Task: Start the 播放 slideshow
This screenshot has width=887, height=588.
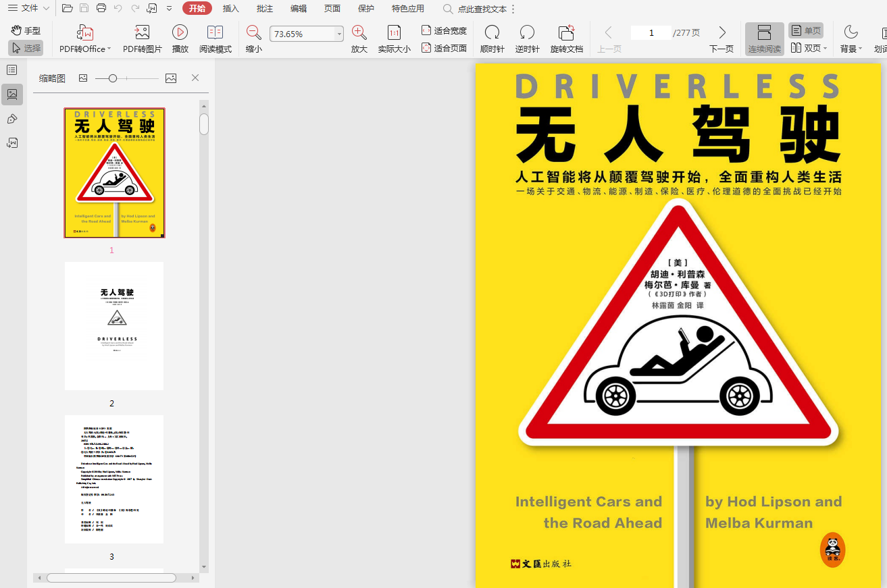Action: pyautogui.click(x=180, y=39)
